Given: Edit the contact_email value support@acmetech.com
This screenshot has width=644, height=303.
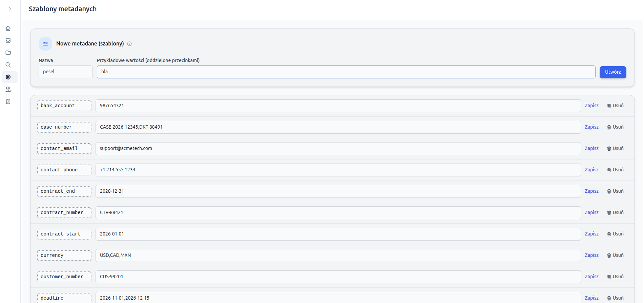Looking at the screenshot, I should pyautogui.click(x=338, y=149).
